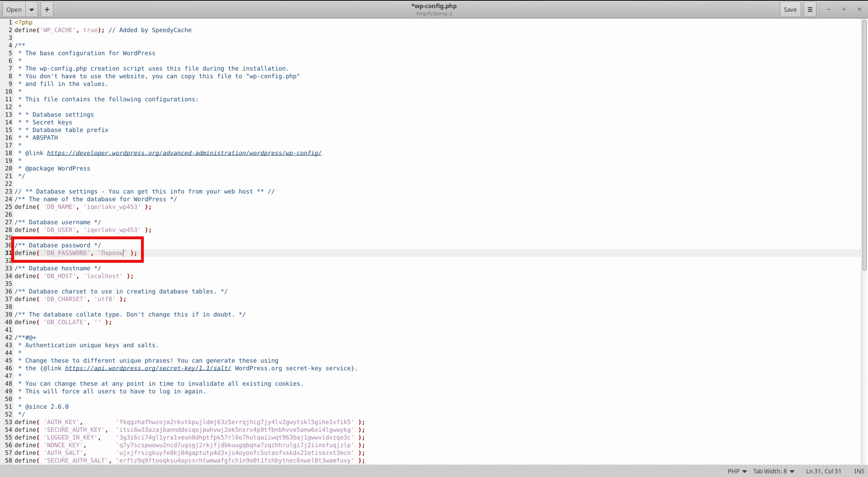Open the hamburger menu icon
The image size is (868, 477).
click(810, 9)
